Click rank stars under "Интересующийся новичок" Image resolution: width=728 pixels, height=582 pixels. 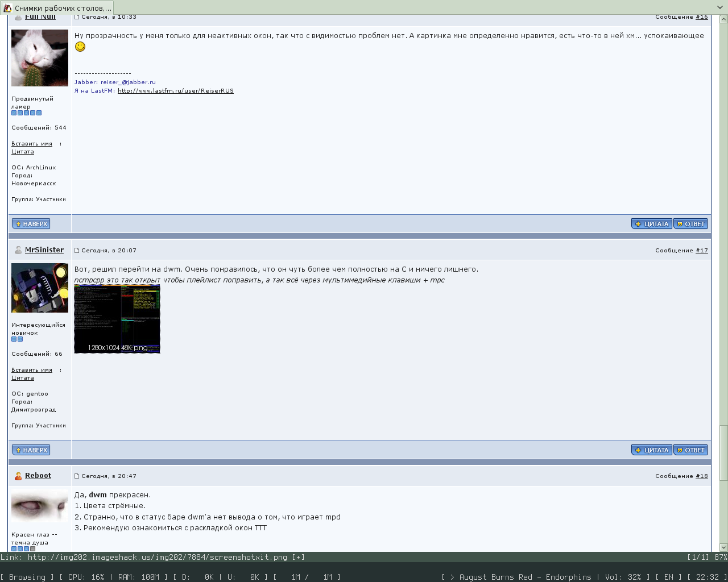click(x=17, y=339)
